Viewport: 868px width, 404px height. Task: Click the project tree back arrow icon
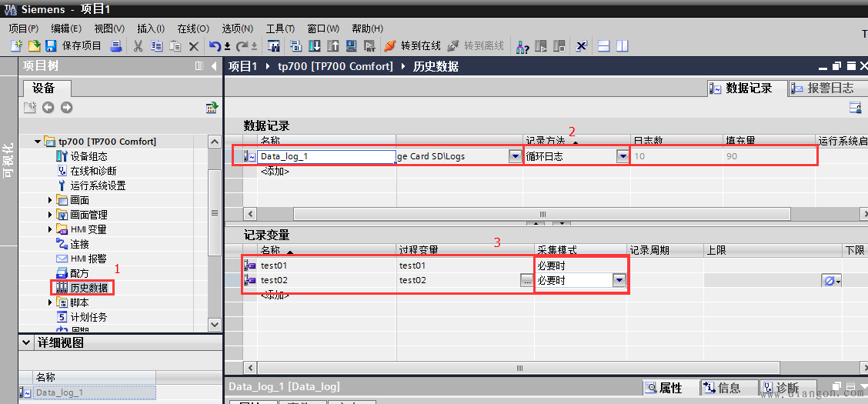tap(48, 108)
